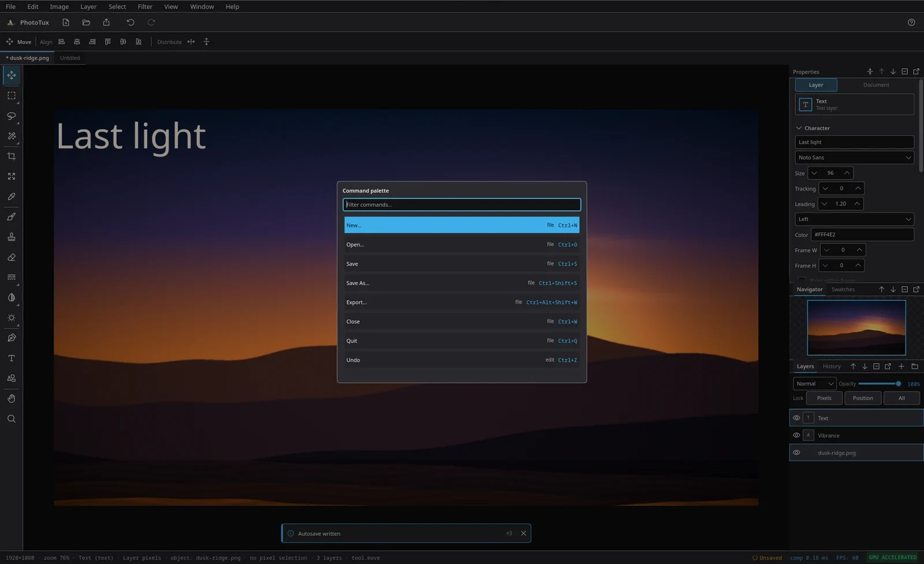Click the Redo arrow icon
Image resolution: width=924 pixels, height=564 pixels.
click(151, 23)
